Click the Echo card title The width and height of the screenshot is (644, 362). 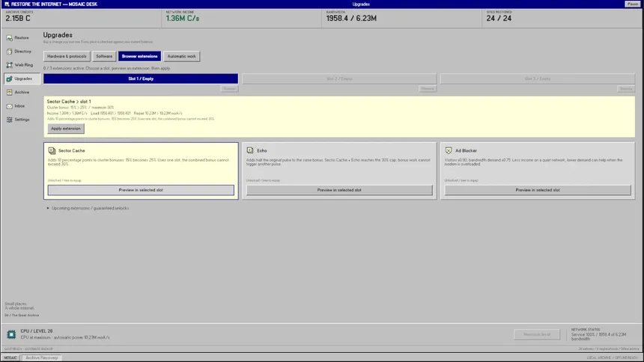coord(262,150)
